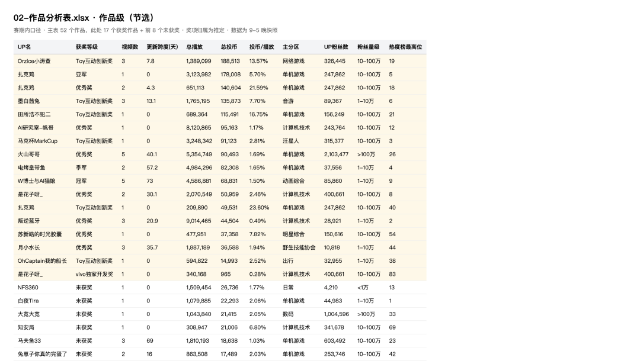
Task: Select update span value 57.2
Action: [152, 167]
